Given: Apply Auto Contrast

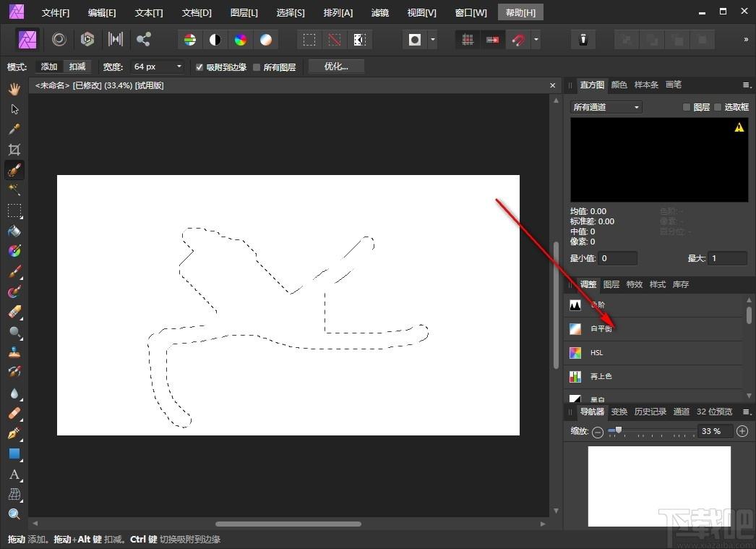Looking at the screenshot, I should click(215, 40).
